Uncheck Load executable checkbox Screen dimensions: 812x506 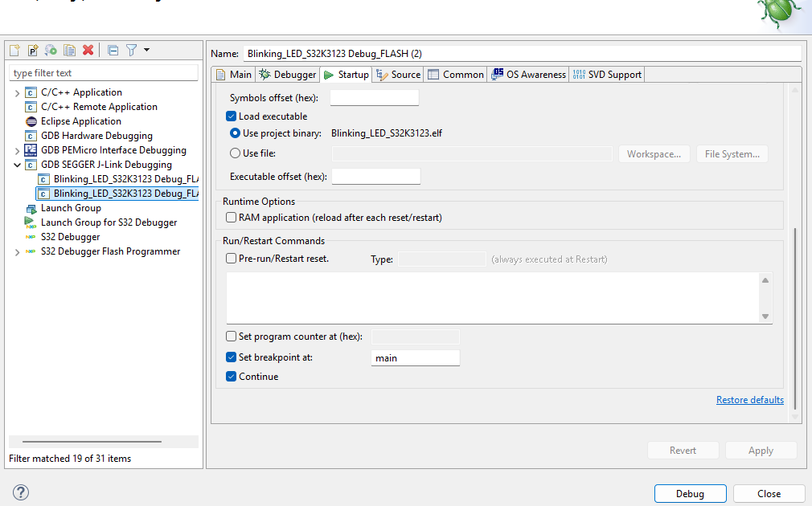(231, 116)
